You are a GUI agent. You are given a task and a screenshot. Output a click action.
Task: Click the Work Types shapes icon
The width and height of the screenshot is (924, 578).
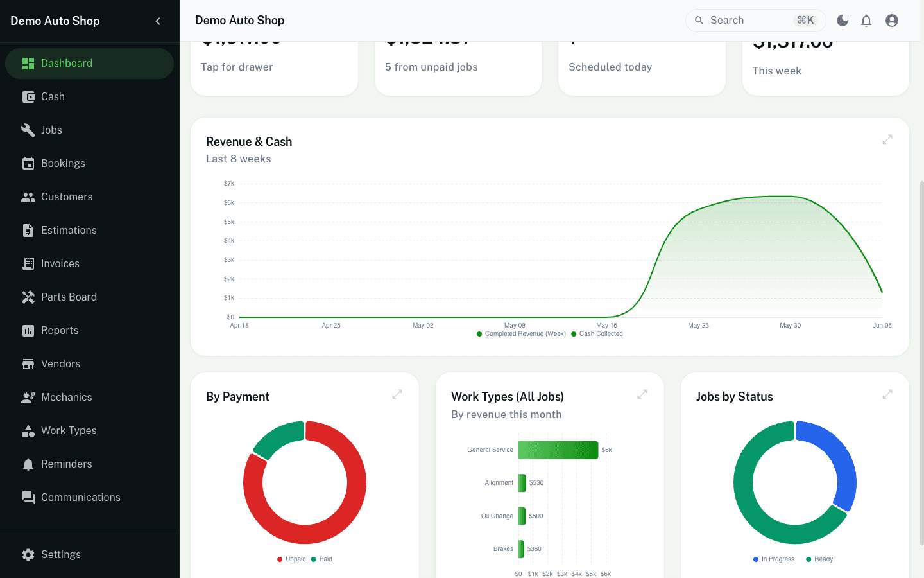[28, 430]
